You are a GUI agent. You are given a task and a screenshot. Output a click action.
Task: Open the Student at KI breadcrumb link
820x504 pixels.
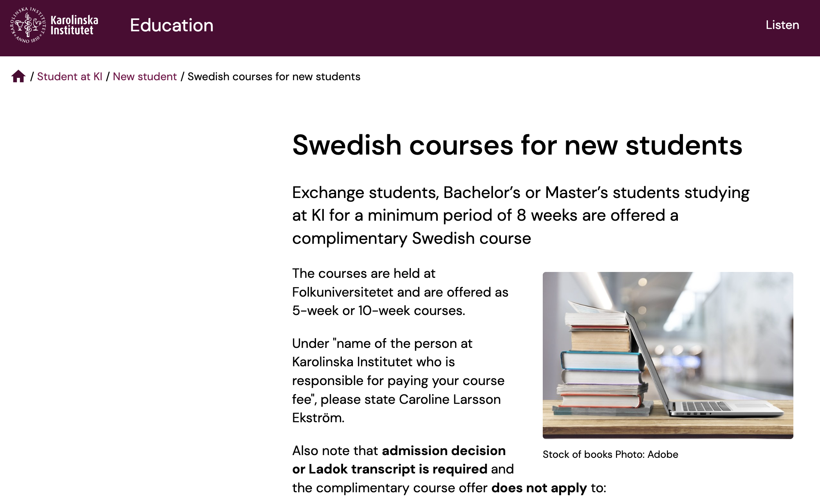pyautogui.click(x=70, y=76)
